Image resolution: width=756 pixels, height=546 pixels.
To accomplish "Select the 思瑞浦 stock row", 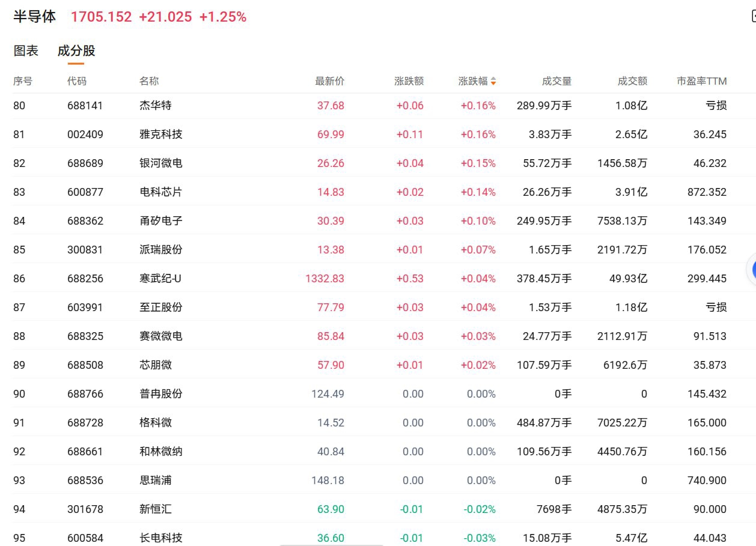I will click(155, 481).
